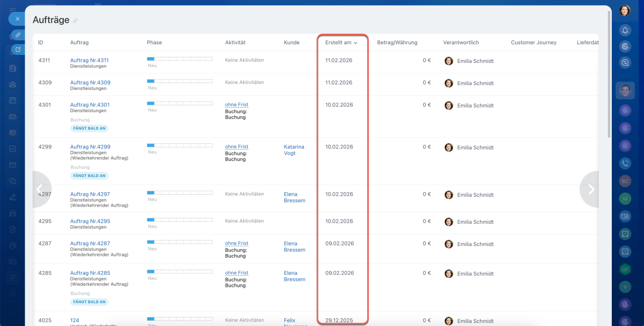
Task: Sort by ID column header
Action: point(41,43)
